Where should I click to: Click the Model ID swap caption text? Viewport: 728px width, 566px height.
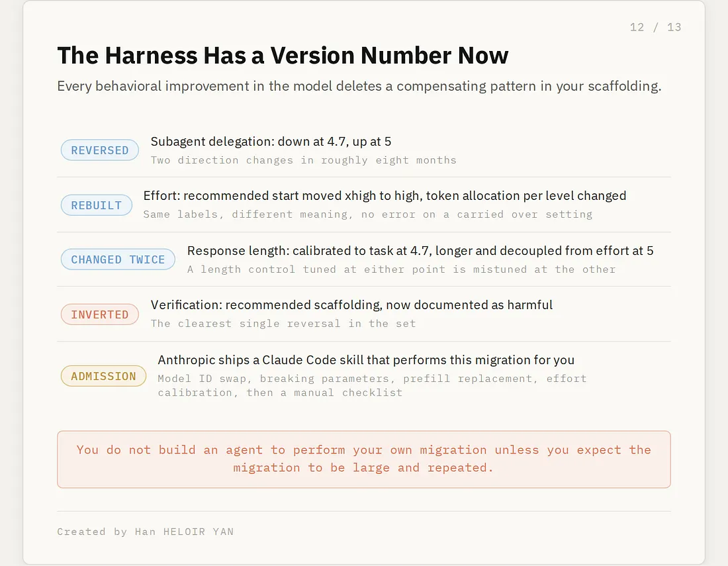pos(372,385)
